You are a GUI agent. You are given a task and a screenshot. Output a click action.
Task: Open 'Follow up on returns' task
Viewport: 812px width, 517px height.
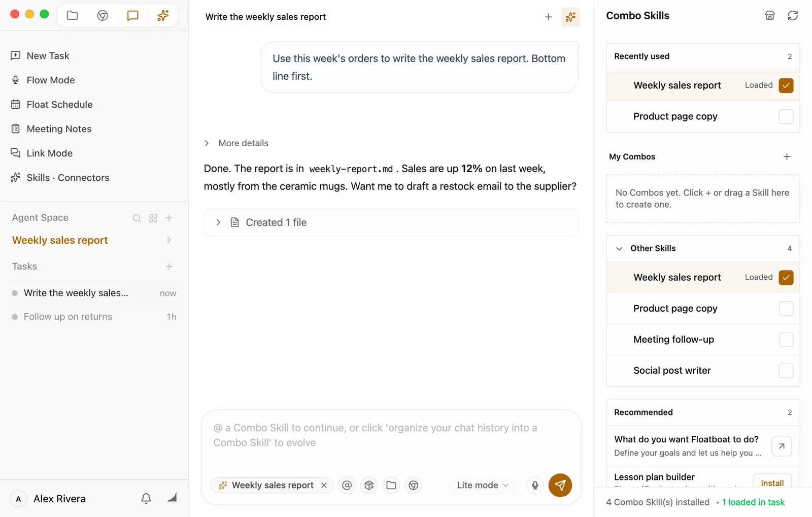pyautogui.click(x=94, y=316)
